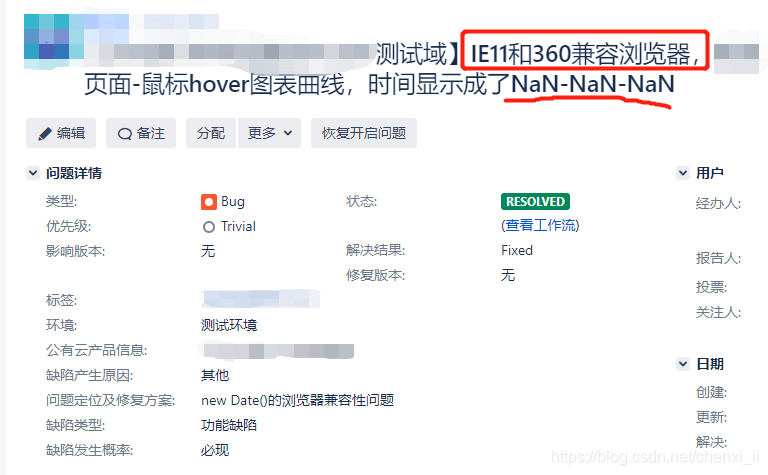Click the blurred 公有云产品信息 value
This screenshot has height=475, width=768.
(x=278, y=351)
